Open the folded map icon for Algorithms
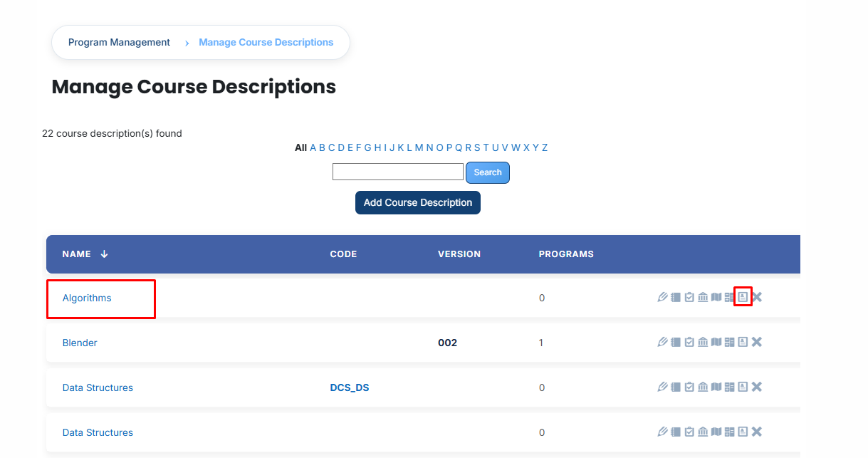868x458 pixels. [x=716, y=297]
